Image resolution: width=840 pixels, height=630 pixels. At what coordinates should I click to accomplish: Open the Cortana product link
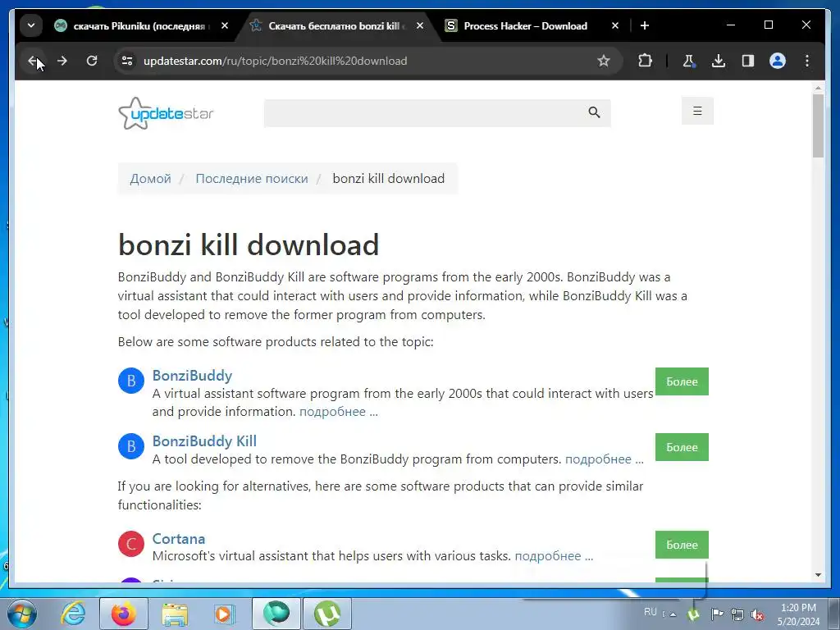click(x=178, y=538)
